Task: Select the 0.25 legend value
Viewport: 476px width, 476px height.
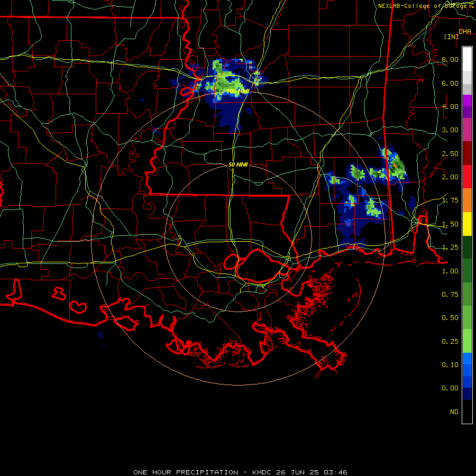Action: [450, 342]
